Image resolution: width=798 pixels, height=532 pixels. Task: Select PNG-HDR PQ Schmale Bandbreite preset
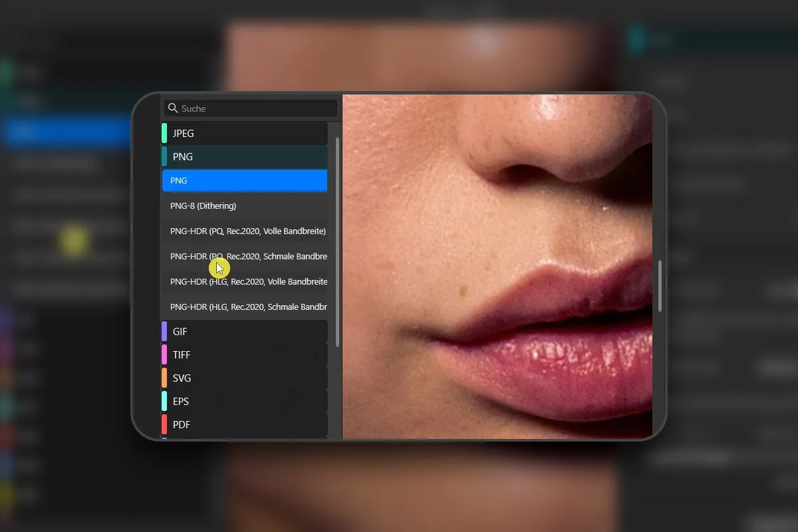point(245,257)
